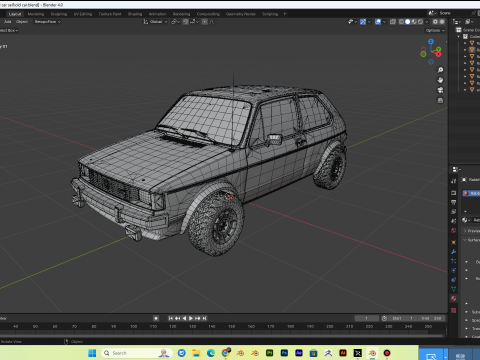This screenshot has width=480, height=360.
Task: Toggle proportional editing in viewport header
Action: point(205,22)
